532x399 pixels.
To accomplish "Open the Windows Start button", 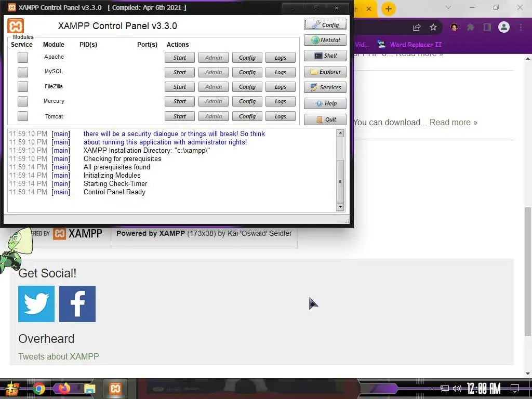I will (x=11, y=389).
